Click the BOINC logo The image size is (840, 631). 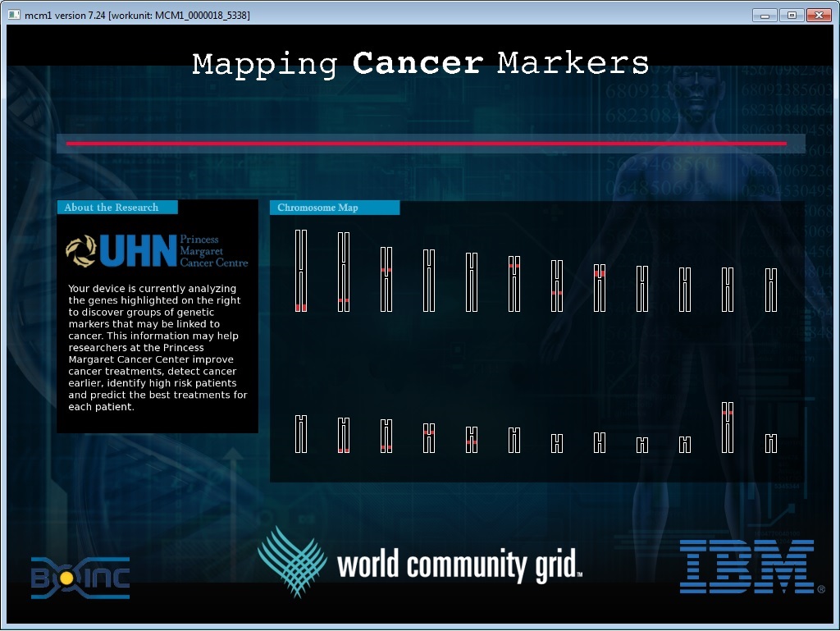click(80, 578)
